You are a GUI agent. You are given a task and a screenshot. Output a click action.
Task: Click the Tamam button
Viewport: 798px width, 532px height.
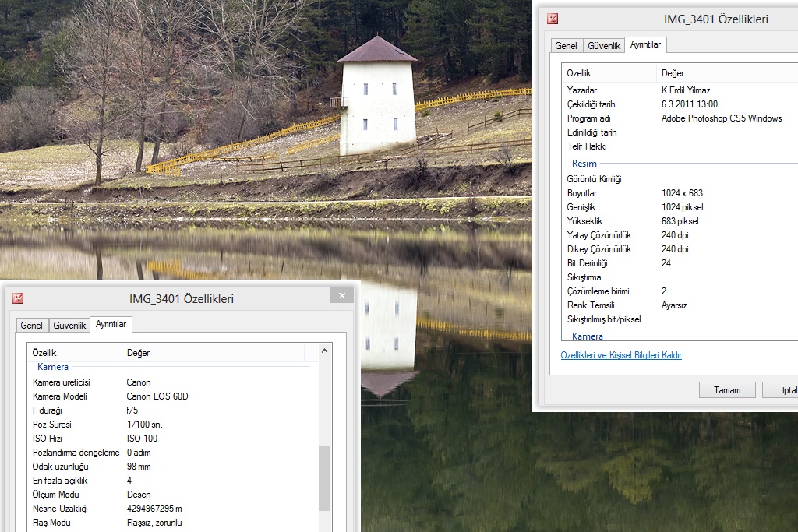click(726, 389)
